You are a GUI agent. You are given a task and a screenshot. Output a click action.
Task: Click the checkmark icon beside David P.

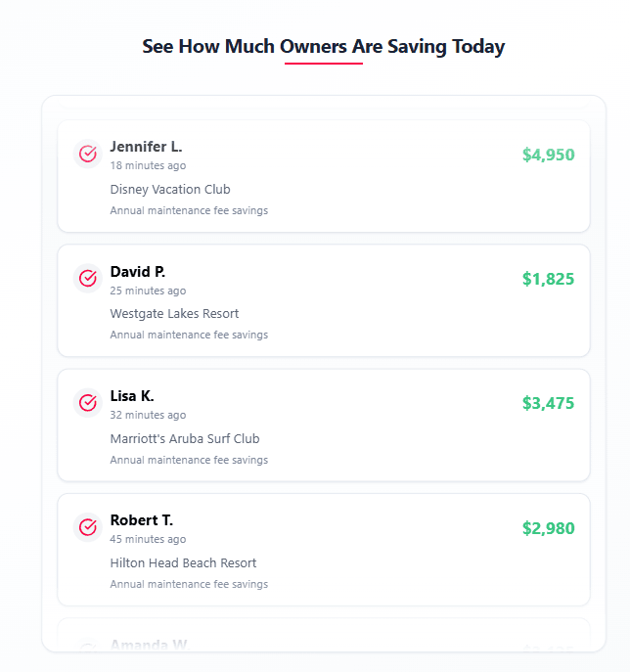88,278
